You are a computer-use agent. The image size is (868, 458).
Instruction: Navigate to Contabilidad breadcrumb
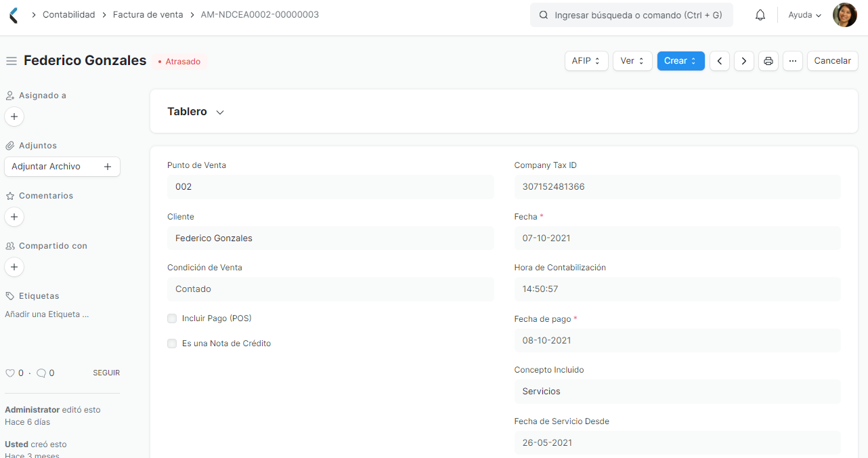(x=68, y=14)
